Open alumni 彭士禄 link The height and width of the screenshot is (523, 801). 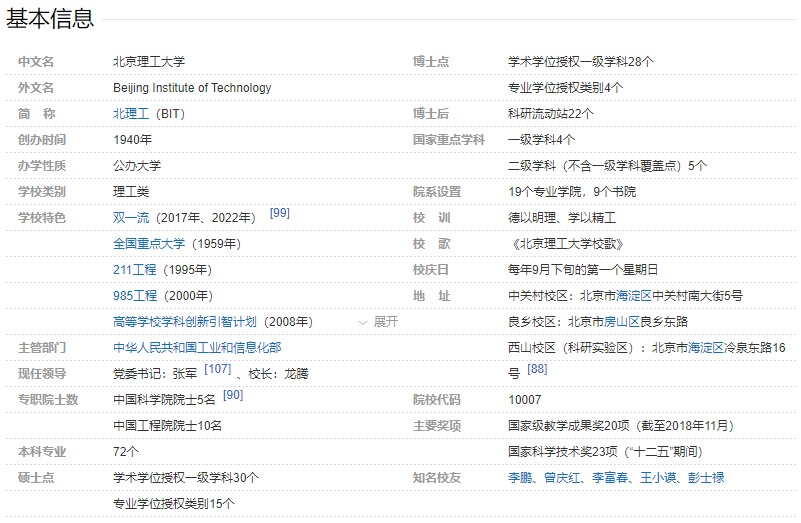coord(706,478)
